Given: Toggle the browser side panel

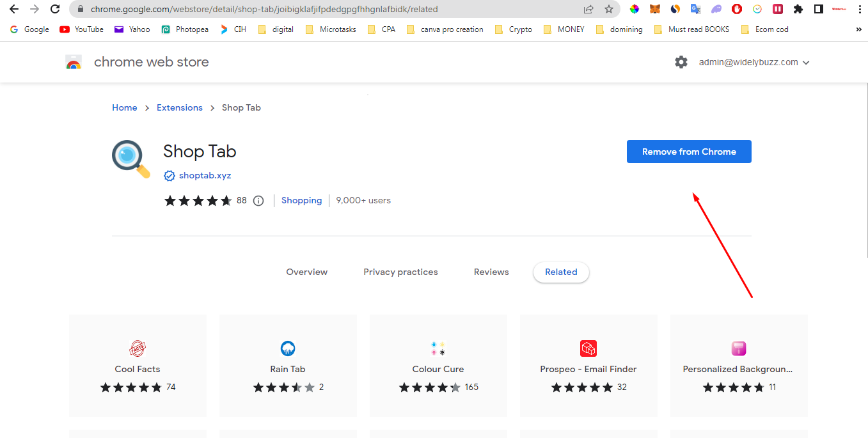Looking at the screenshot, I should [818, 9].
